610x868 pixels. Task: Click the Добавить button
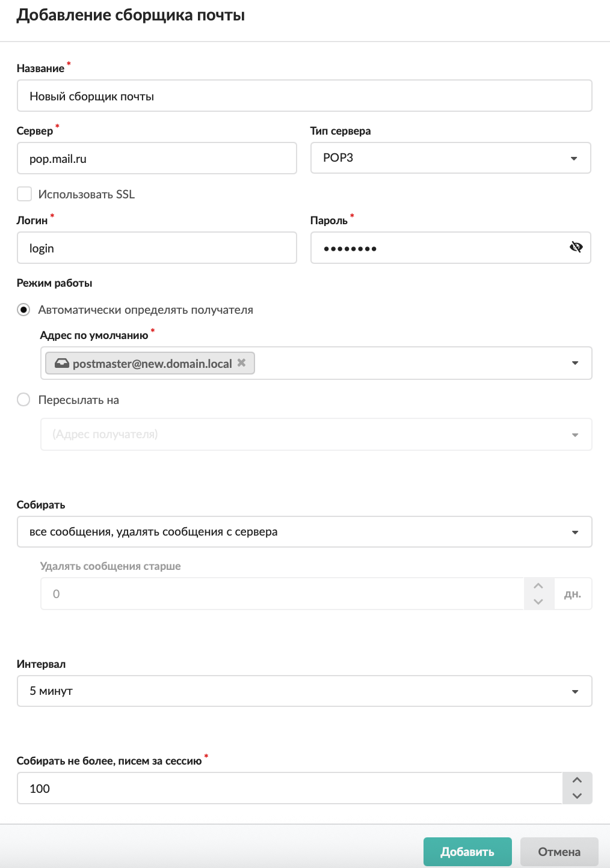(467, 852)
